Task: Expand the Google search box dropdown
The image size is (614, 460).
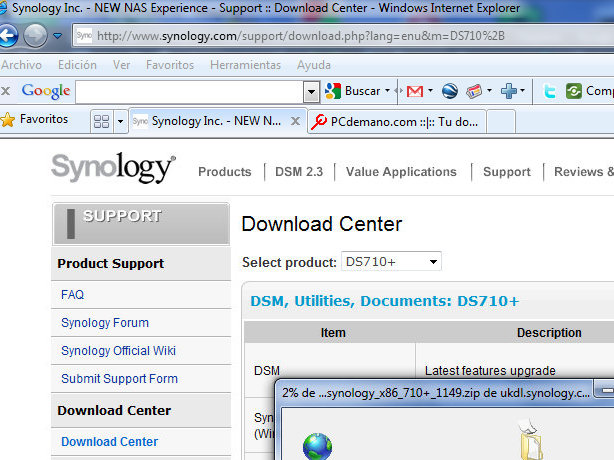Action: (x=311, y=92)
